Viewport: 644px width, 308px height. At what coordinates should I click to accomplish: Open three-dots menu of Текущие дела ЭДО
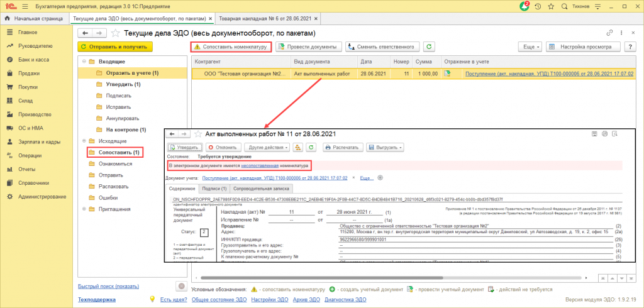coord(623,33)
